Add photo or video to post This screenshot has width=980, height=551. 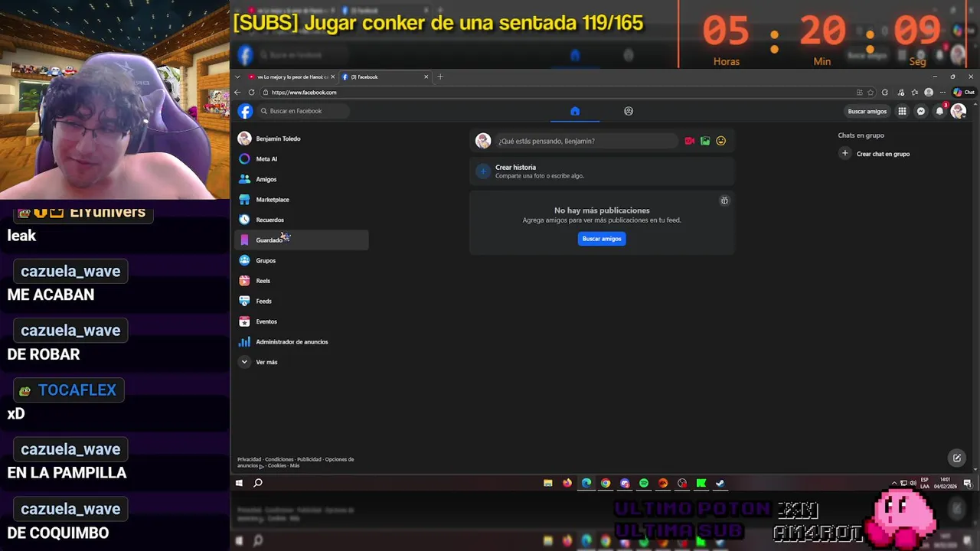(705, 141)
